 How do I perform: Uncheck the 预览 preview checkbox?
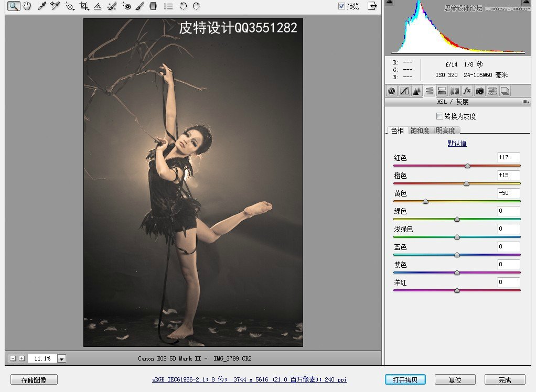pyautogui.click(x=342, y=6)
